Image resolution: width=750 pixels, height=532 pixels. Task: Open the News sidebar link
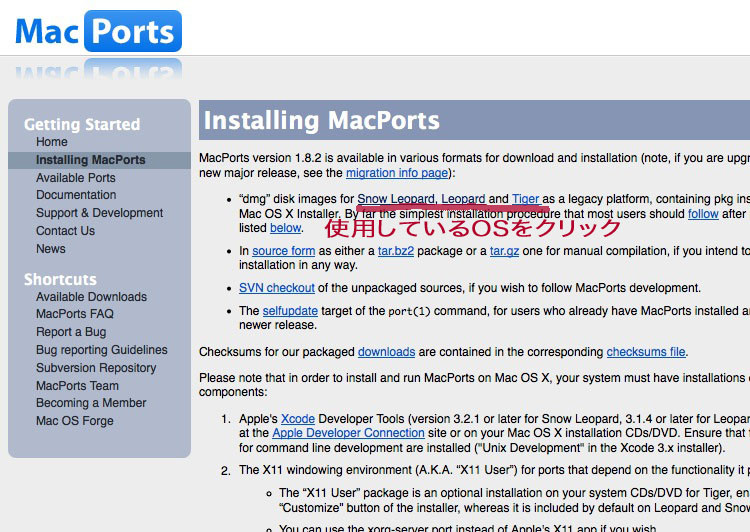[51, 249]
